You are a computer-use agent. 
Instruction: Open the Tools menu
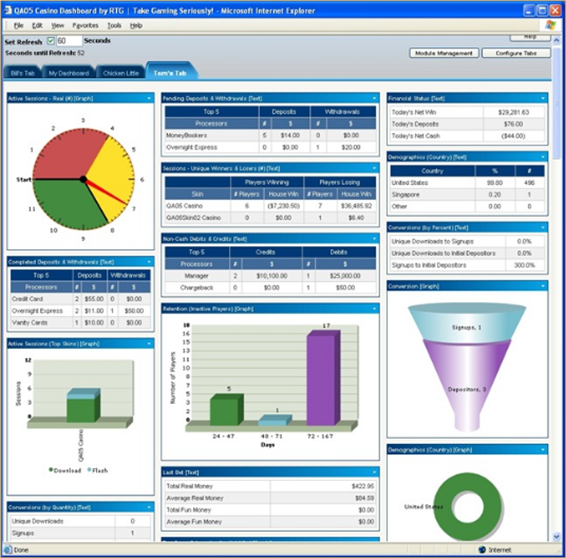click(114, 26)
